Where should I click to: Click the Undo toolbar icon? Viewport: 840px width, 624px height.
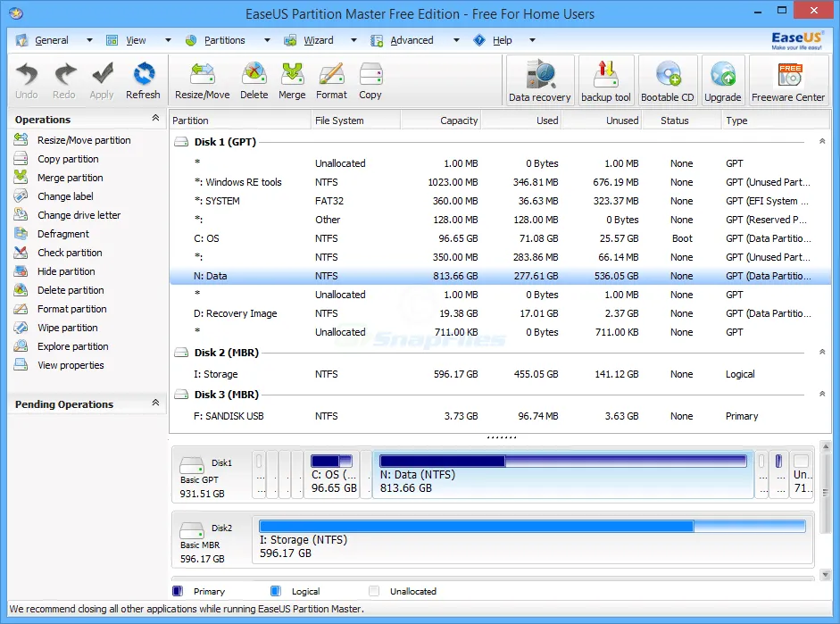point(26,81)
